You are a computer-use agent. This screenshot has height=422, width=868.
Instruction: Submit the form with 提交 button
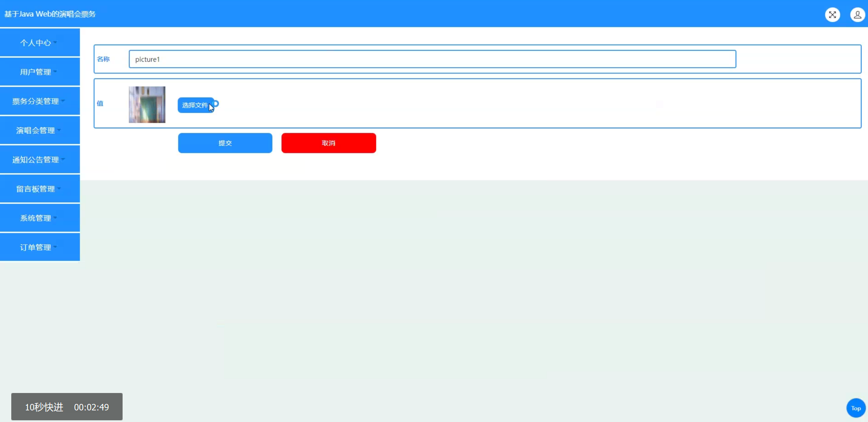click(x=225, y=143)
